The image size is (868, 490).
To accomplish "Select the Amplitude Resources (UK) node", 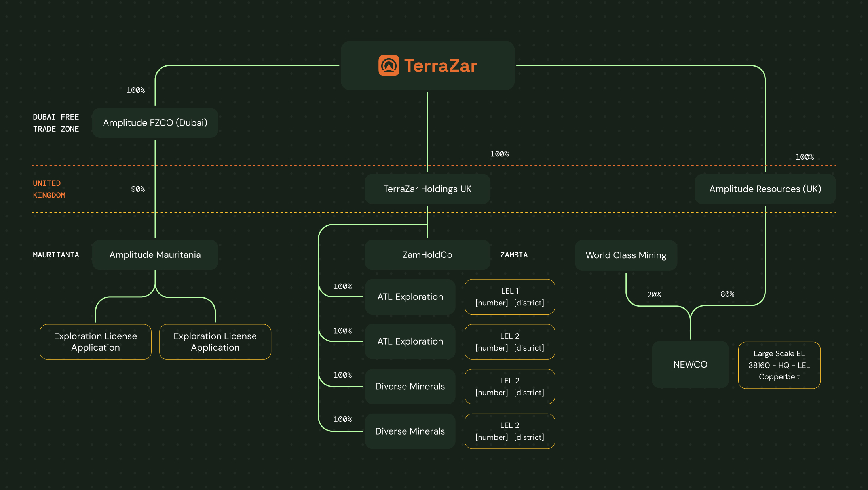I will [x=765, y=189].
